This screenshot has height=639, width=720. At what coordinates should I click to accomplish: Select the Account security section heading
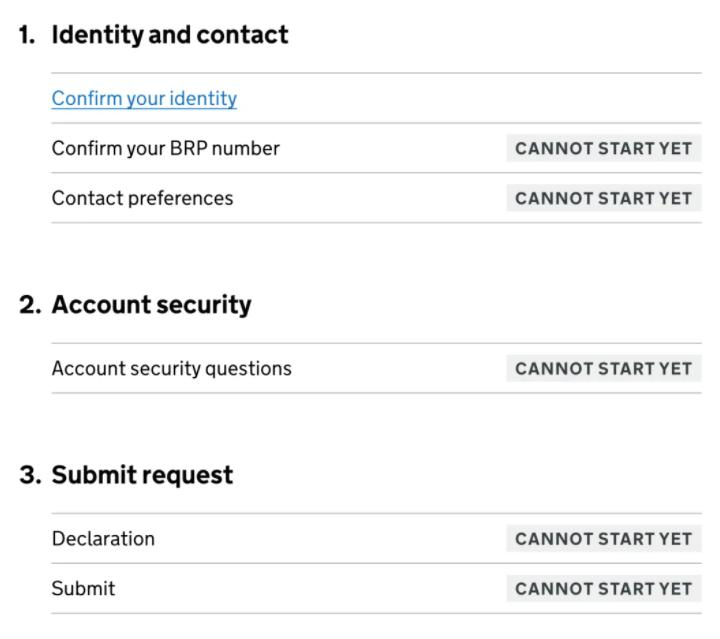pyautogui.click(x=151, y=304)
